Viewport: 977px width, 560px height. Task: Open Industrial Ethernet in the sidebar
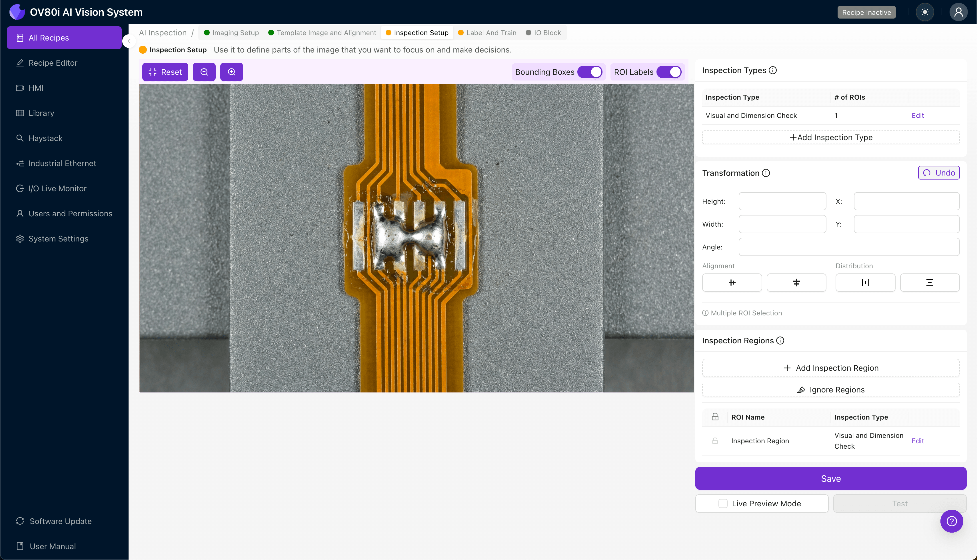point(62,164)
